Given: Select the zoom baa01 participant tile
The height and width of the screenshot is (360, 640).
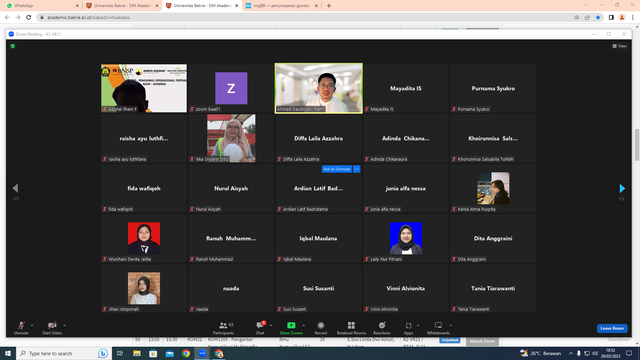Looking at the screenshot, I should (231, 88).
